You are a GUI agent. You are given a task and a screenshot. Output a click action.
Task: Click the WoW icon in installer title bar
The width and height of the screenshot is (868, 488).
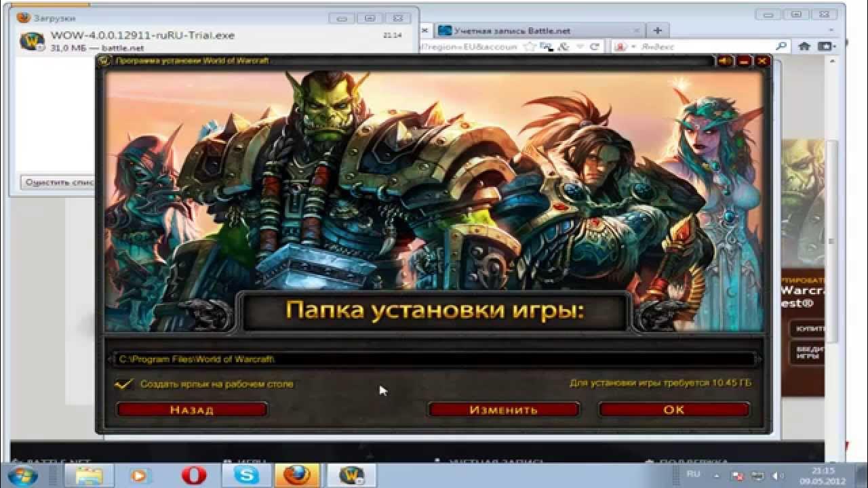pyautogui.click(x=104, y=61)
